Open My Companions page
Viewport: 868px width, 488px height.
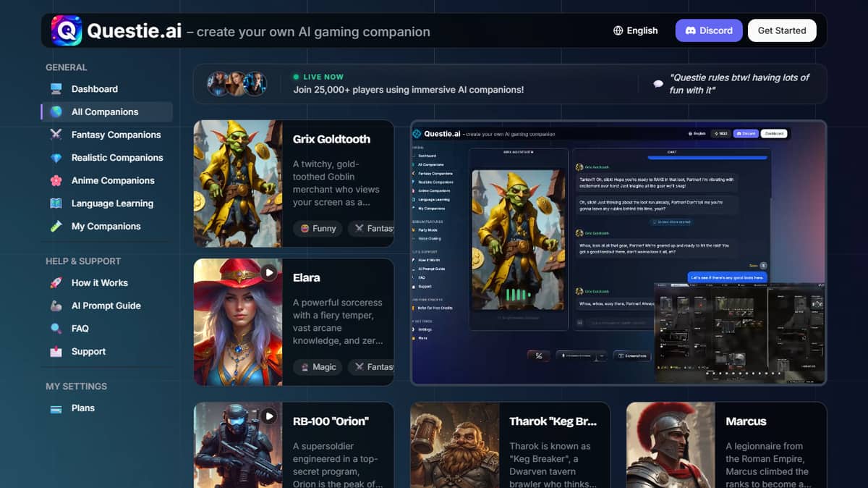[x=107, y=226]
